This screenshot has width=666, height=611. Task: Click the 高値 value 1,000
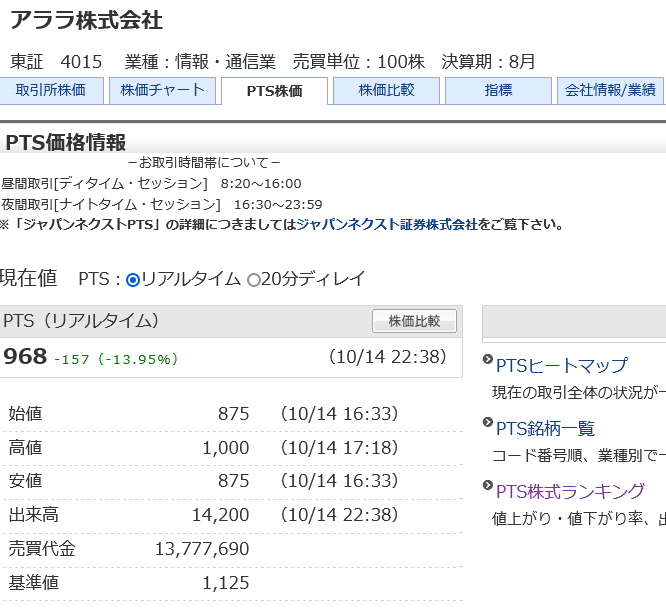[226, 448]
